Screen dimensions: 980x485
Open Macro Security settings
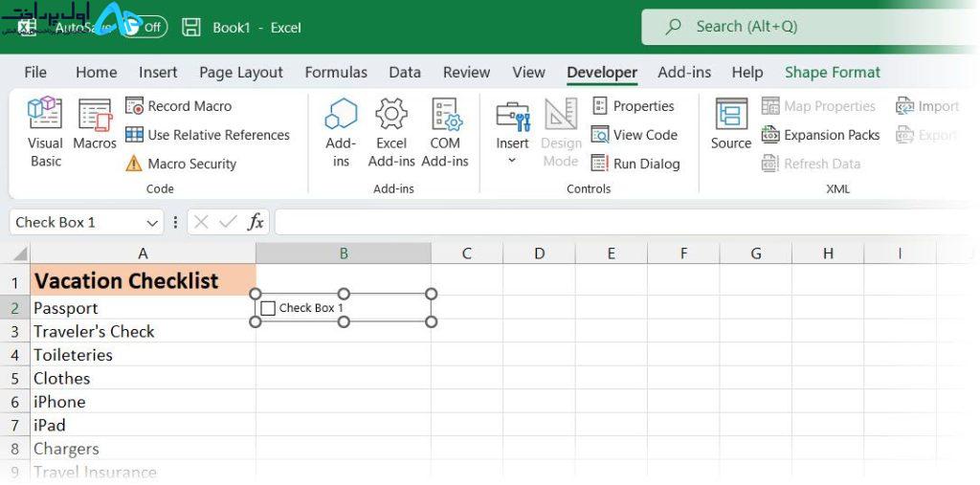point(181,164)
